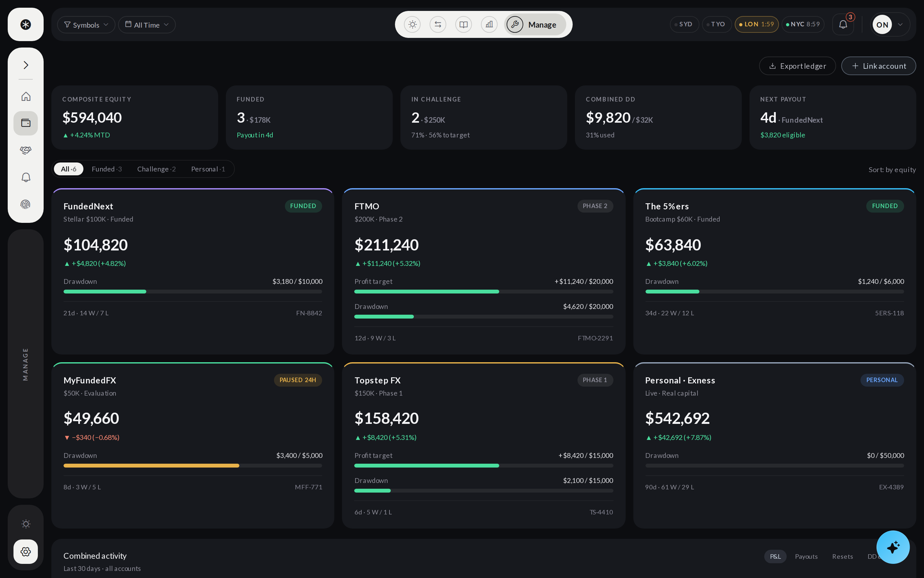
Task: Click the Composite Equity summary card
Action: pyautogui.click(x=135, y=117)
